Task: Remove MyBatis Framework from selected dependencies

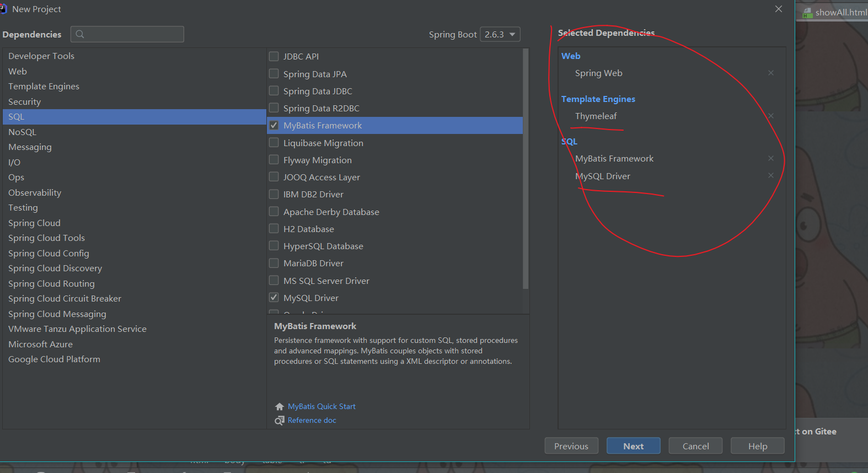Action: coord(771,158)
